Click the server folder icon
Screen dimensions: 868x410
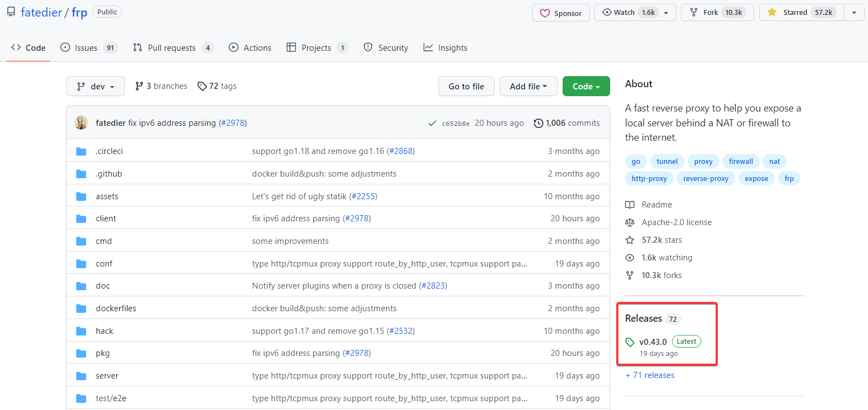click(x=81, y=376)
